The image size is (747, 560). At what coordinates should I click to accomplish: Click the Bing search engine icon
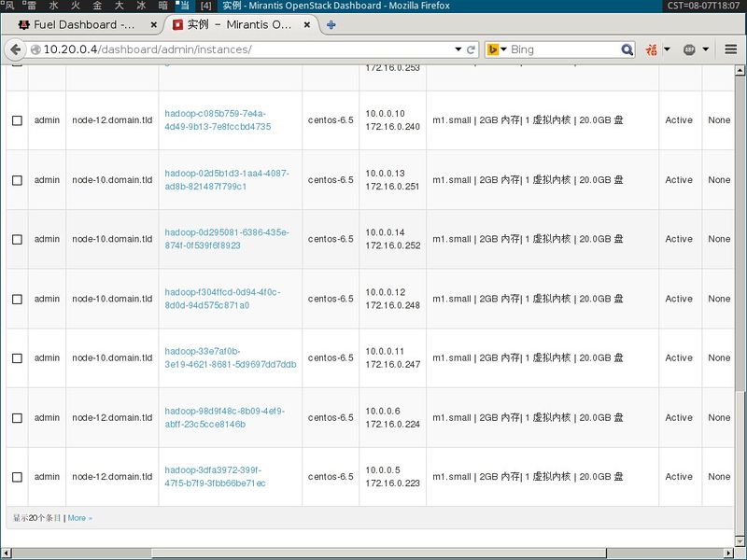click(x=492, y=49)
